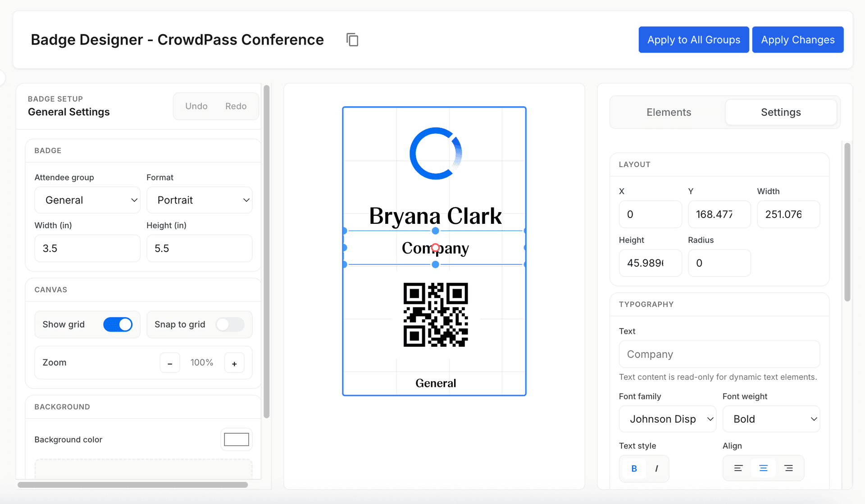
Task: Enable the Snap to grid toggle
Action: tap(229, 324)
